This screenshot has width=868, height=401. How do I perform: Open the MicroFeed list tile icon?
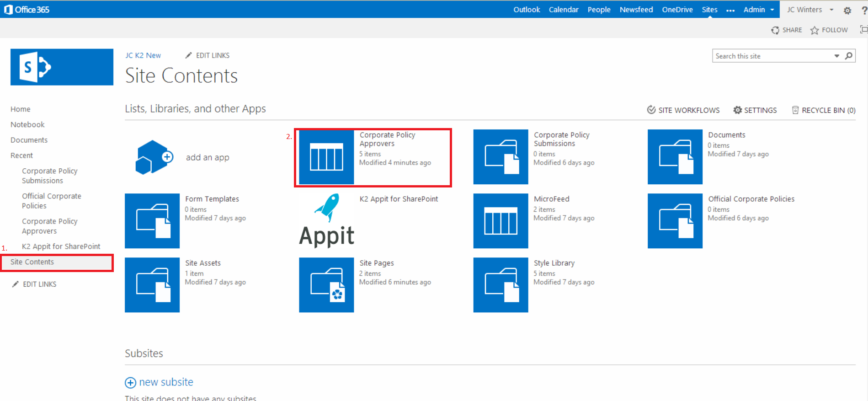(501, 221)
